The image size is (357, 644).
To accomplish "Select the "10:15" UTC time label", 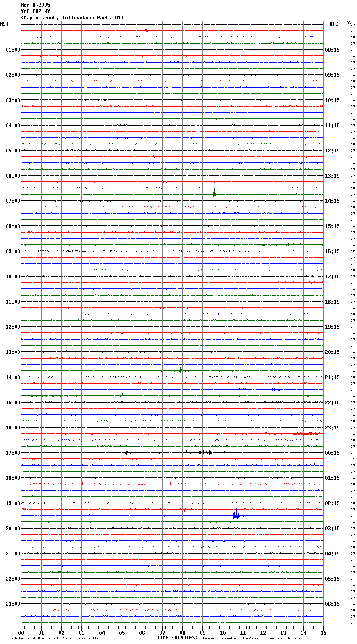I will pyautogui.click(x=332, y=100).
